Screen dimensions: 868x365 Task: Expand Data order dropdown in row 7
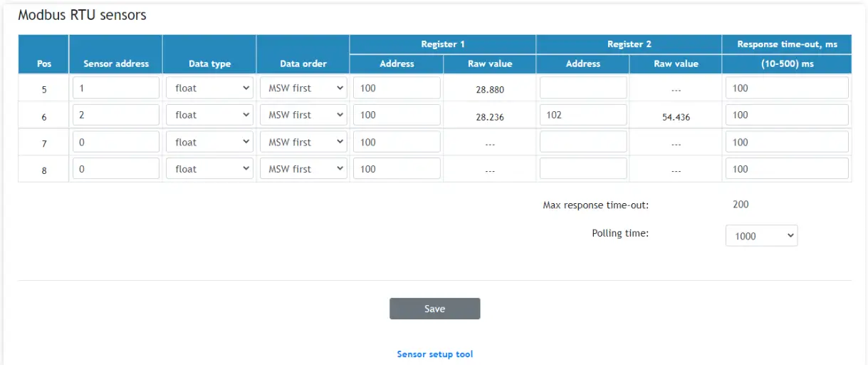[303, 143]
